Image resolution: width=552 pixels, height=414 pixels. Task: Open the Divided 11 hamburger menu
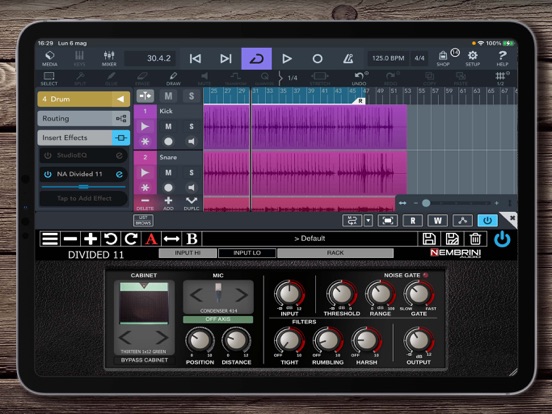(50, 239)
